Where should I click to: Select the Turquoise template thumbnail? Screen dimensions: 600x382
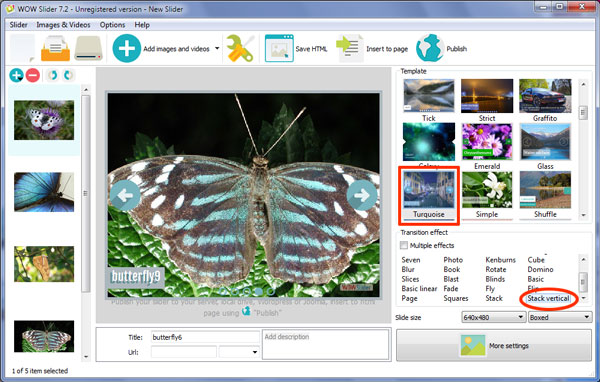pos(429,190)
